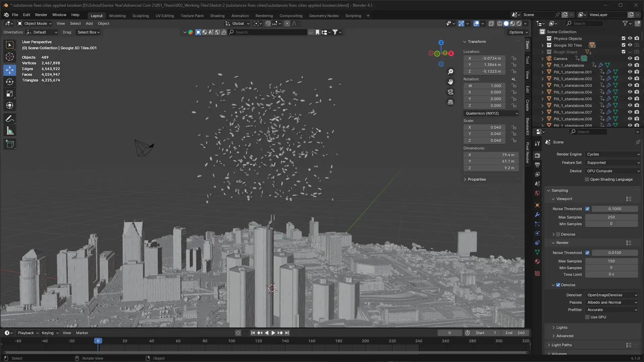The image size is (644, 362).
Task: Open the Modifiers properties tab
Action: (x=537, y=215)
